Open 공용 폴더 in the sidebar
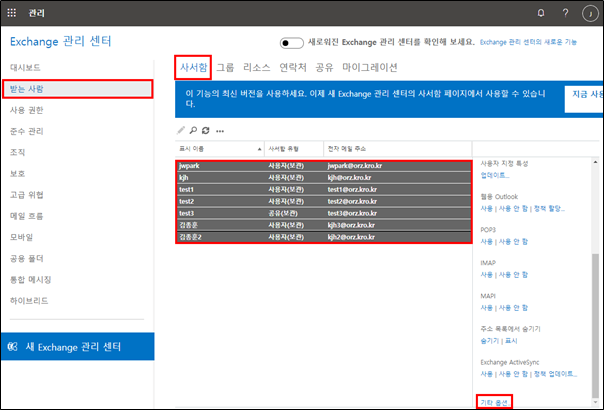604x410 pixels. [x=27, y=259]
